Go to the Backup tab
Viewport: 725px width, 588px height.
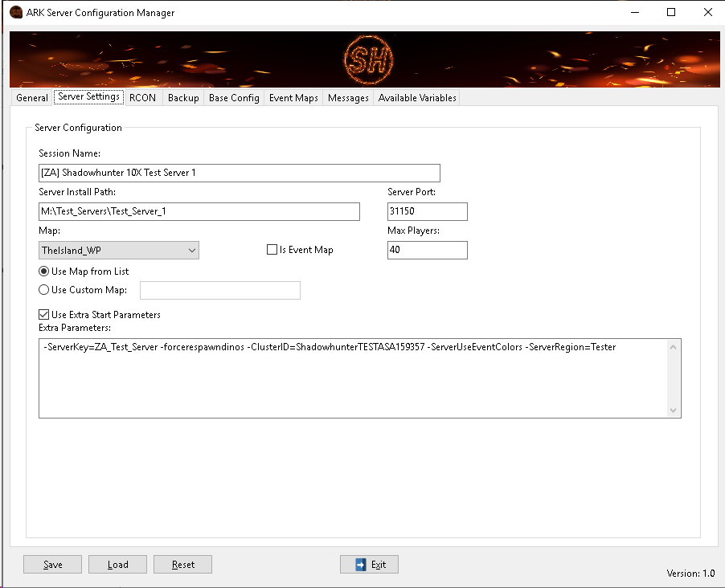(183, 98)
